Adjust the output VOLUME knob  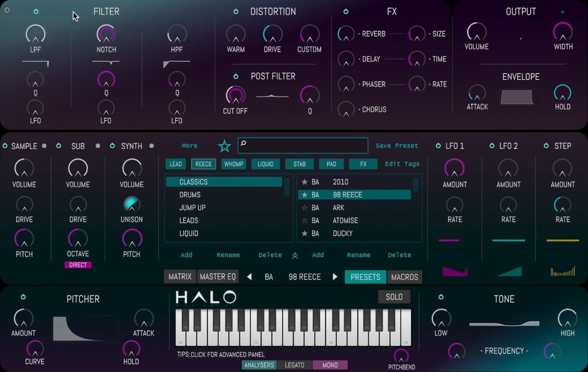pyautogui.click(x=477, y=32)
